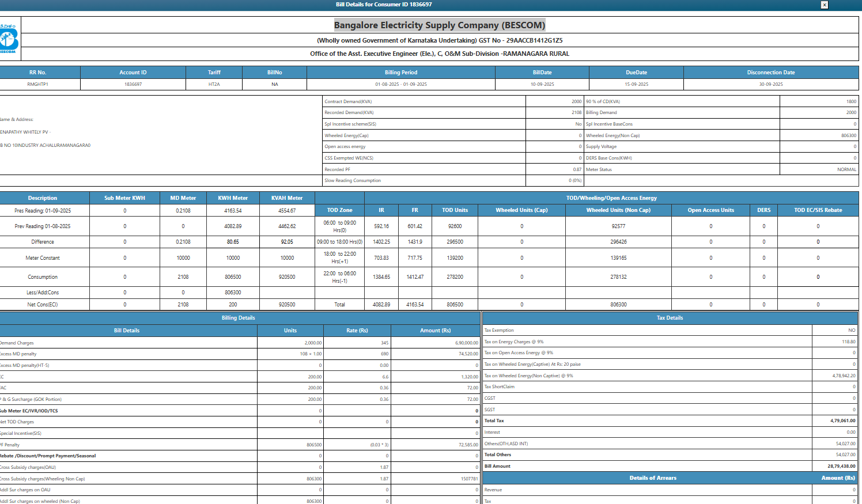Image resolution: width=862 pixels, height=504 pixels.
Task: Click the 'Tax Exemption' label
Action: point(499,331)
